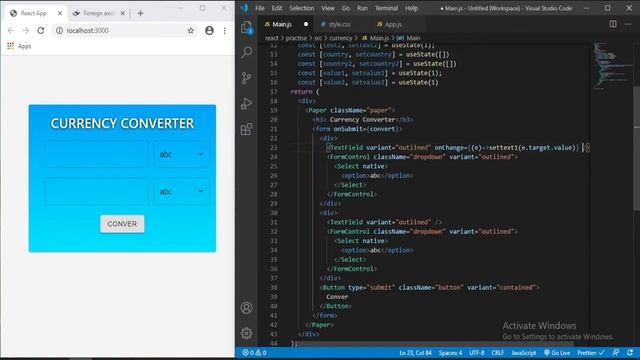Open a new Chrome tab
640x360 pixels.
(x=140, y=13)
